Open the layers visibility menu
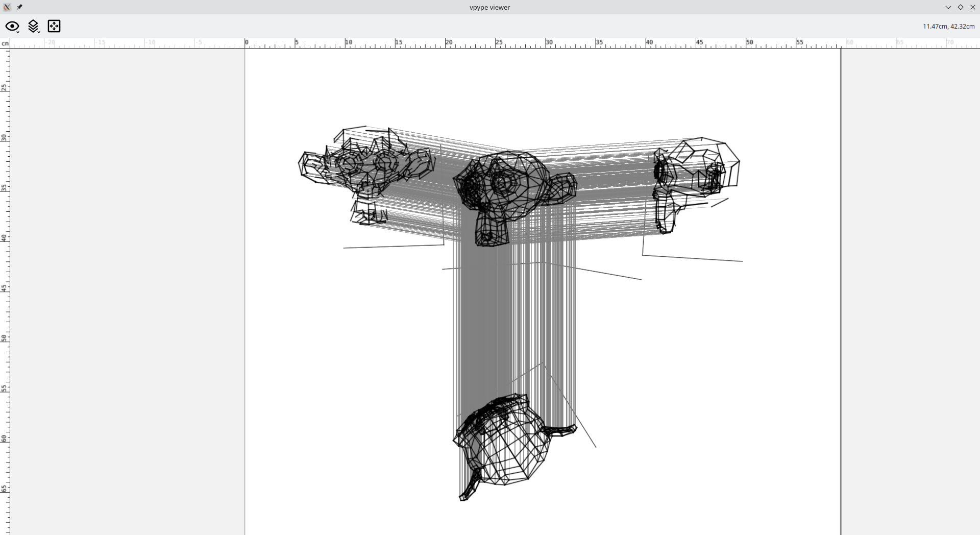The width and height of the screenshot is (980, 535). tap(34, 27)
